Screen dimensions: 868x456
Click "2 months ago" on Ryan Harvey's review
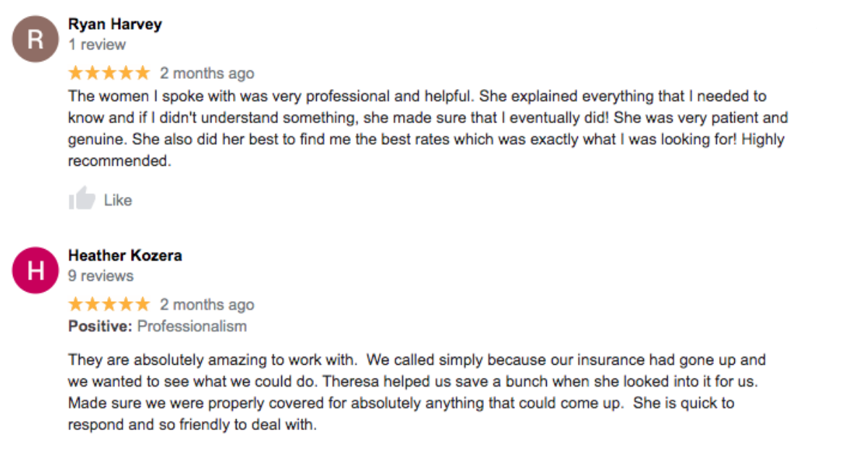coord(207,73)
